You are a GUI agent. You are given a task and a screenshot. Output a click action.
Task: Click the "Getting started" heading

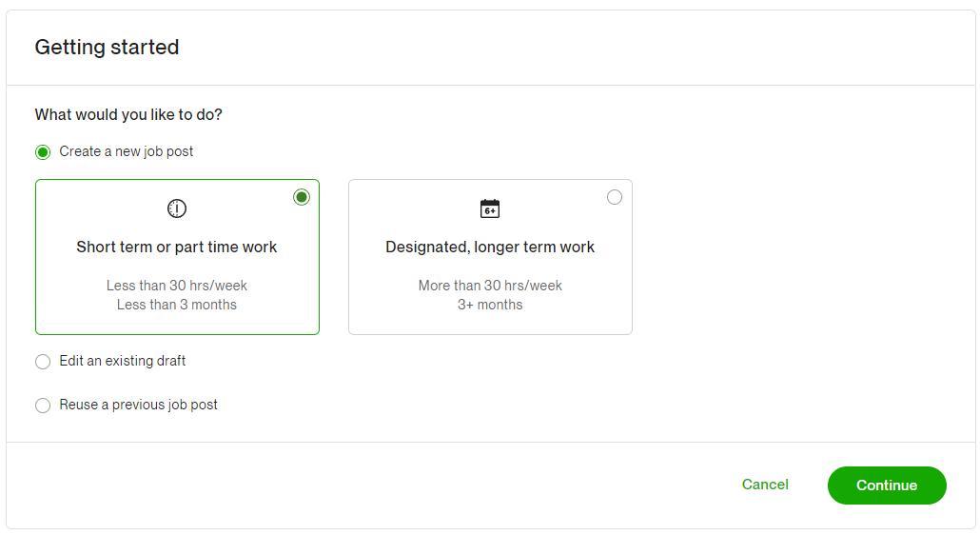(107, 47)
